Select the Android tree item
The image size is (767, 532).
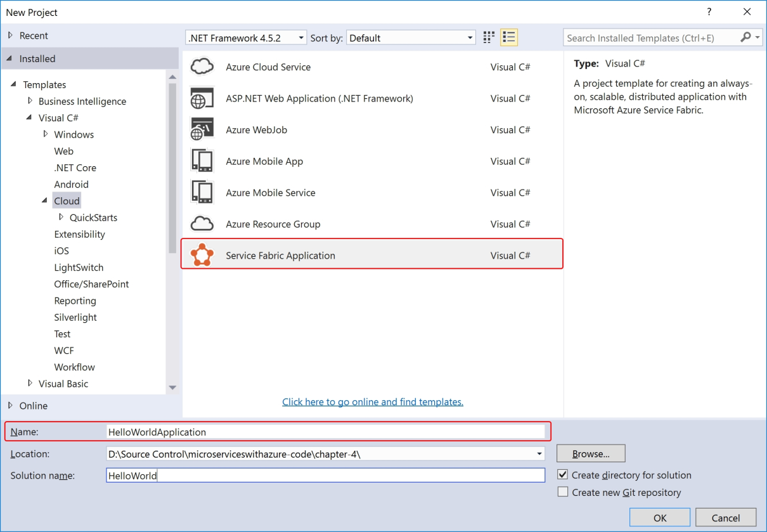[72, 184]
